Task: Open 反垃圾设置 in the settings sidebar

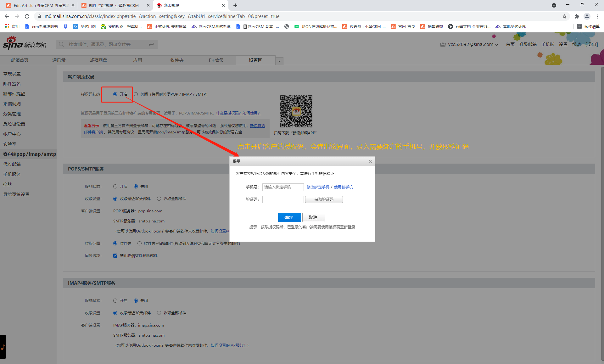Action: [14, 124]
